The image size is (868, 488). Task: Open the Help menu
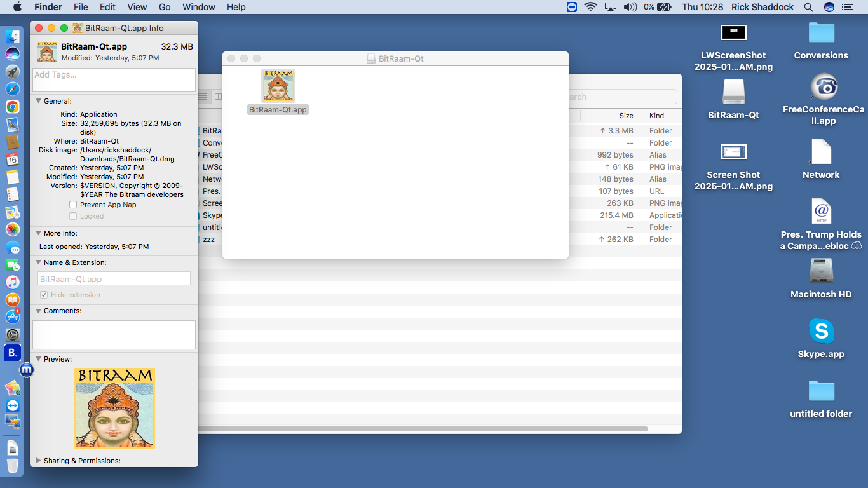click(236, 7)
